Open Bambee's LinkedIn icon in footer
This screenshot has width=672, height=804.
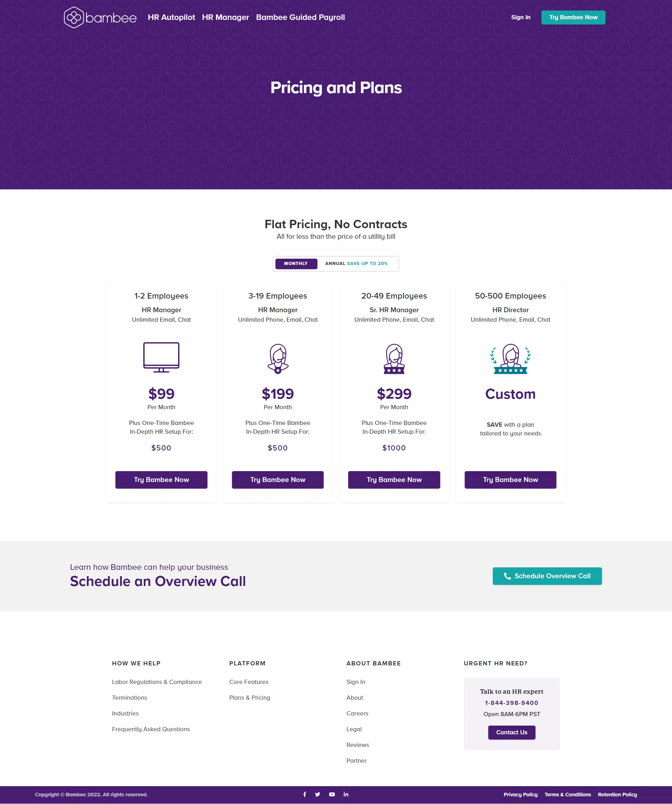point(346,795)
